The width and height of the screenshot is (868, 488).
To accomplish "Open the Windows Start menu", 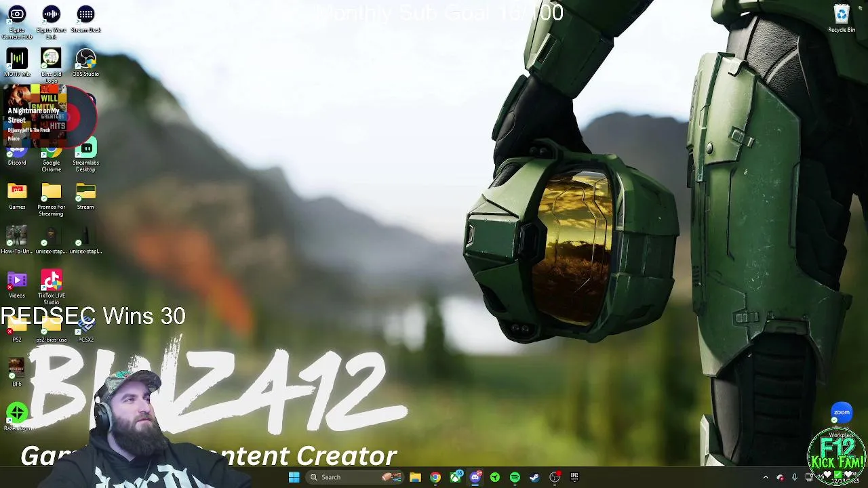I will click(294, 477).
